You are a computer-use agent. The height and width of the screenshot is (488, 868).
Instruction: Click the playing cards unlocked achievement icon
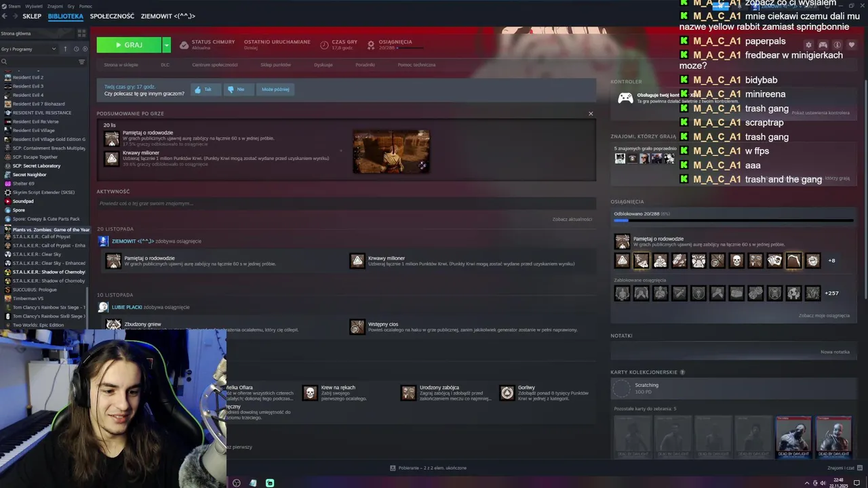click(774, 260)
